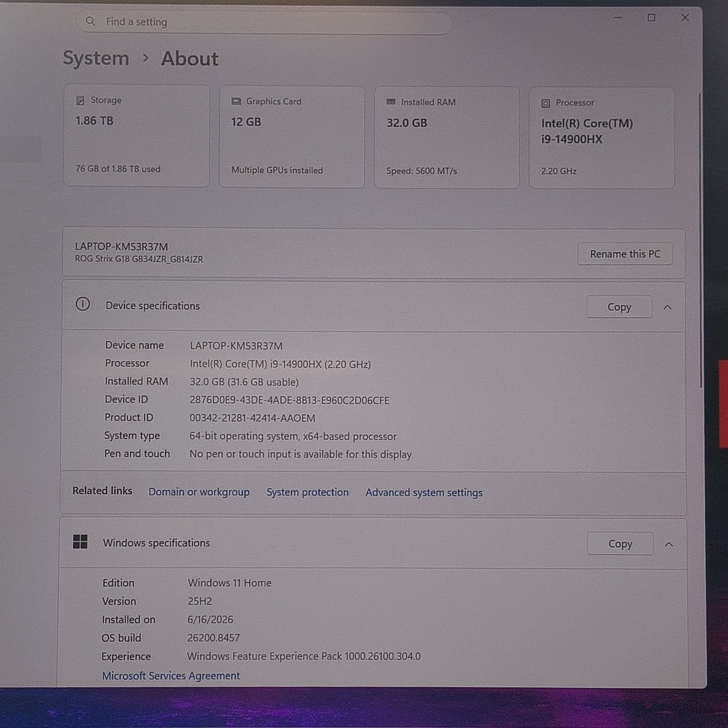Click the Multiple GPUs installed text
728x728 pixels.
coord(277,170)
